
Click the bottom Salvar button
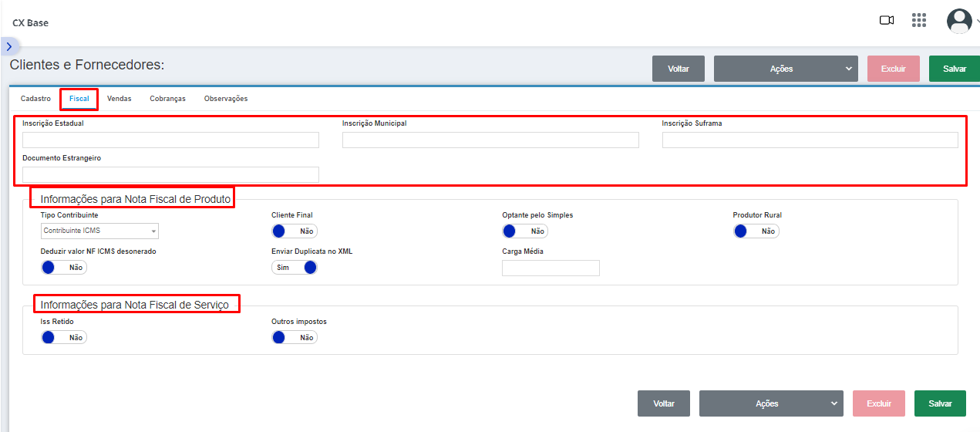tap(940, 403)
